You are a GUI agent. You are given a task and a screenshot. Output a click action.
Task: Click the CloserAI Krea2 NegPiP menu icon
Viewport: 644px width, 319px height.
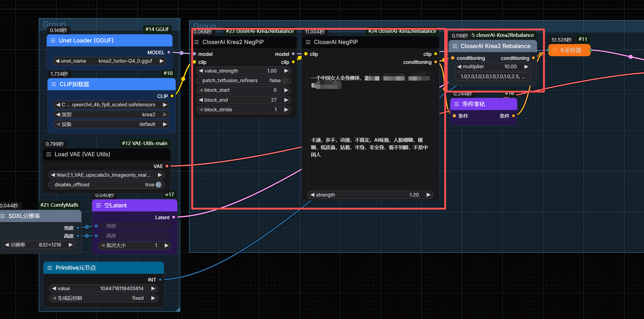pyautogui.click(x=196, y=42)
